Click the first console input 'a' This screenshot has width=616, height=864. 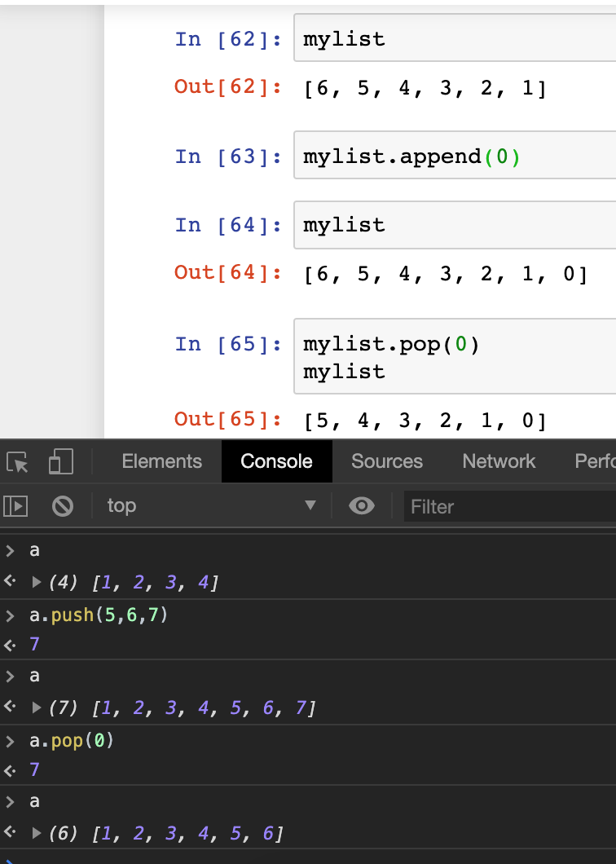(34, 550)
